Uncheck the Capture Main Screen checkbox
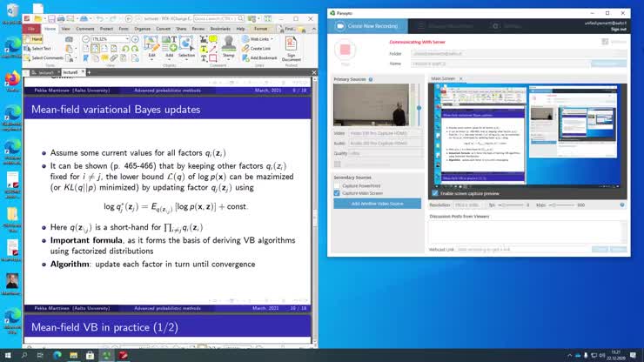This screenshot has width=644, height=362. coord(337,193)
